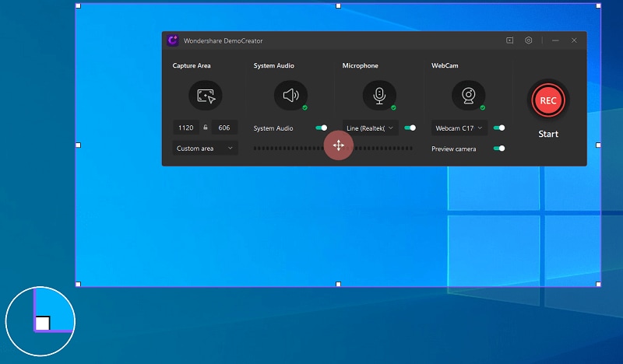Screen dimensions: 623x364
Task: Start recording with the REC button
Action: (x=548, y=100)
